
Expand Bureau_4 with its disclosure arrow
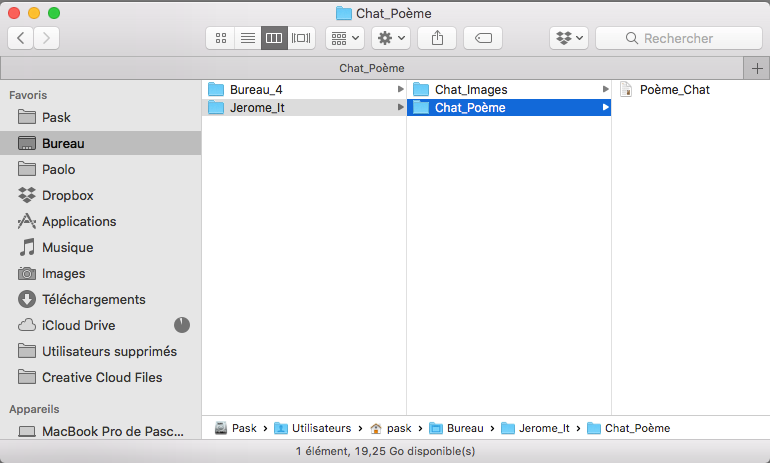pyautogui.click(x=400, y=89)
